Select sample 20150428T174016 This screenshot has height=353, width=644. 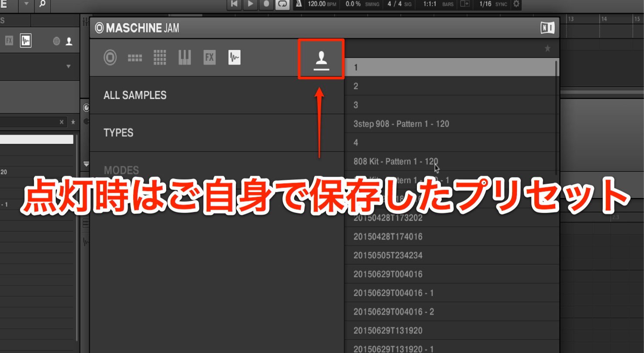(x=452, y=236)
